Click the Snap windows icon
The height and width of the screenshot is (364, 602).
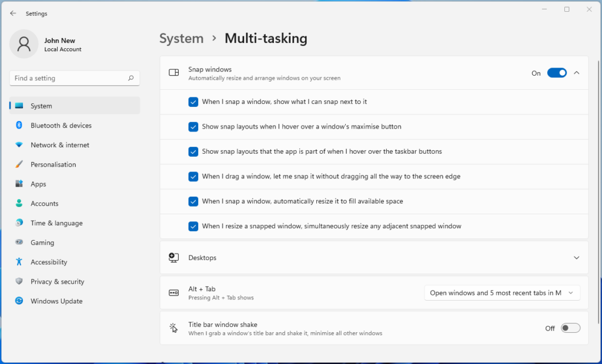click(173, 72)
